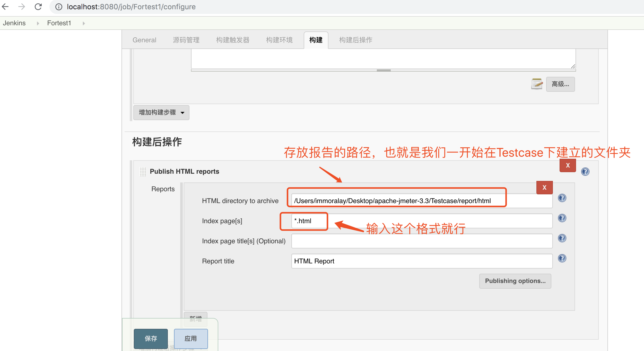Click the 保存 save button
The height and width of the screenshot is (351, 644).
(151, 338)
